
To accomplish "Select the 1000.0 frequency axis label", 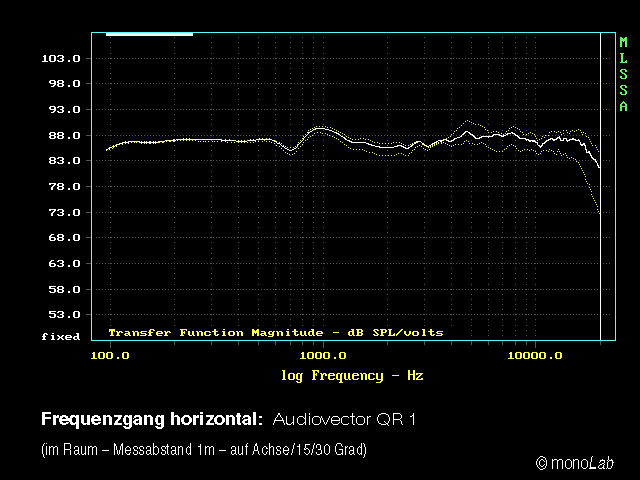I will [x=323, y=356].
